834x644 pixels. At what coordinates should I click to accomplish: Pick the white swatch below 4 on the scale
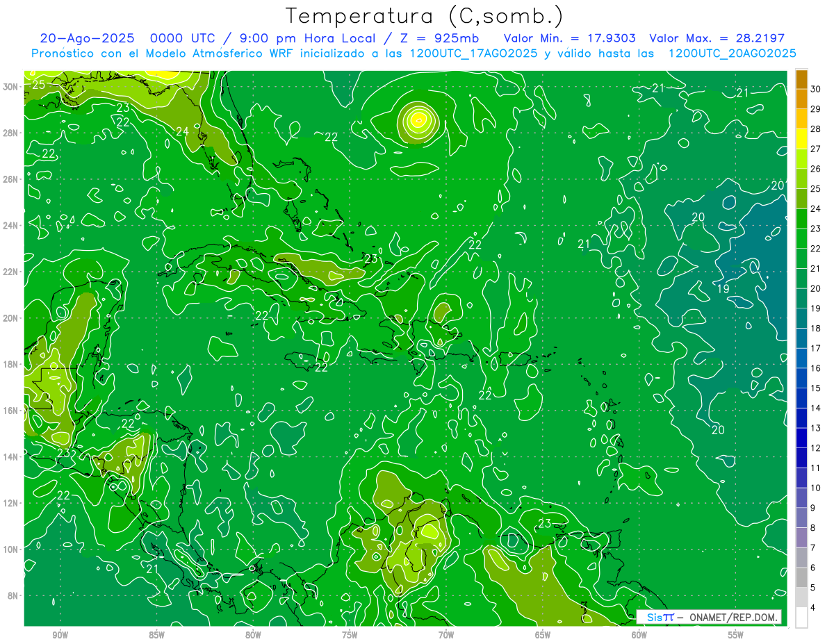pos(801,618)
